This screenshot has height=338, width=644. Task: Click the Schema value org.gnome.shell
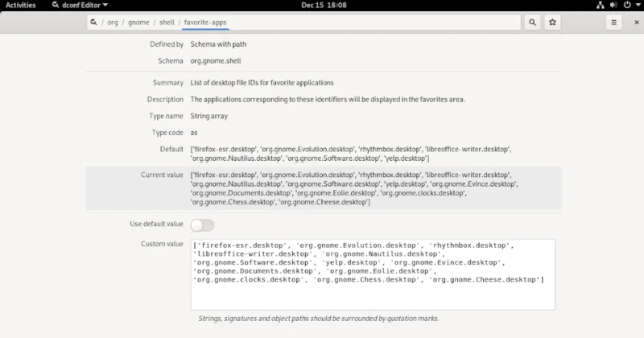(216, 61)
